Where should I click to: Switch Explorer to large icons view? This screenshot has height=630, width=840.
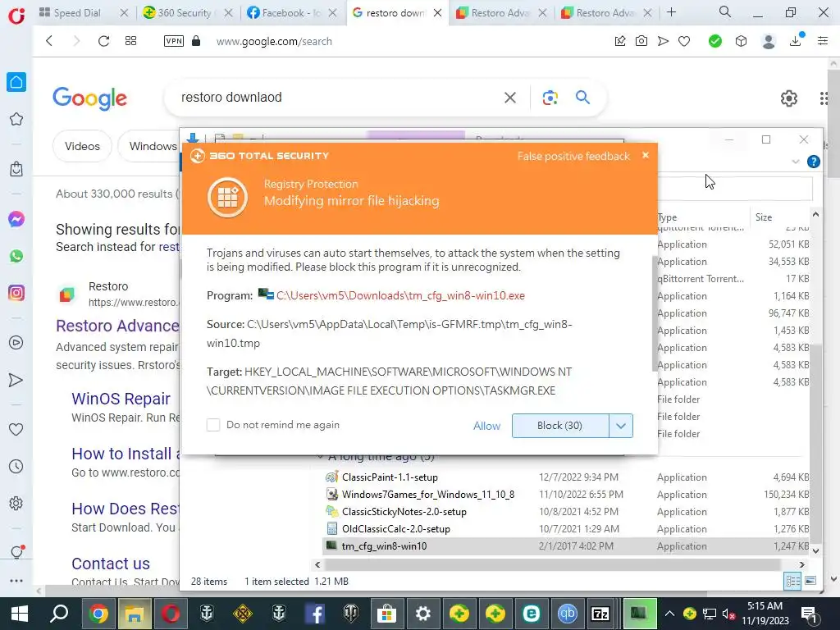(810, 581)
